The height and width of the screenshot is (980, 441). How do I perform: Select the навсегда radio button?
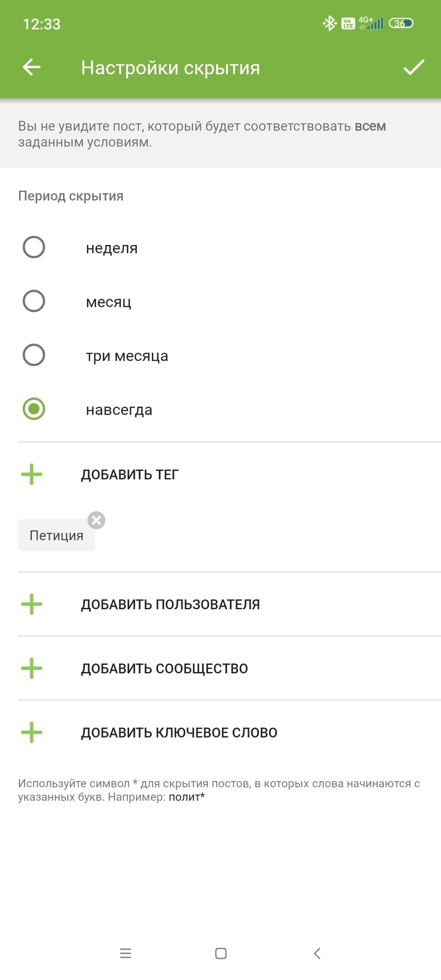coord(34,409)
